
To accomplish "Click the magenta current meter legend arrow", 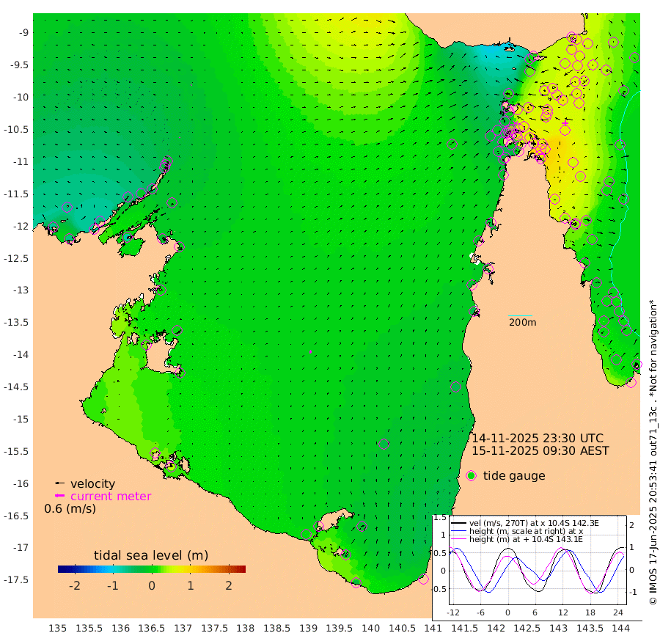I will [60, 496].
